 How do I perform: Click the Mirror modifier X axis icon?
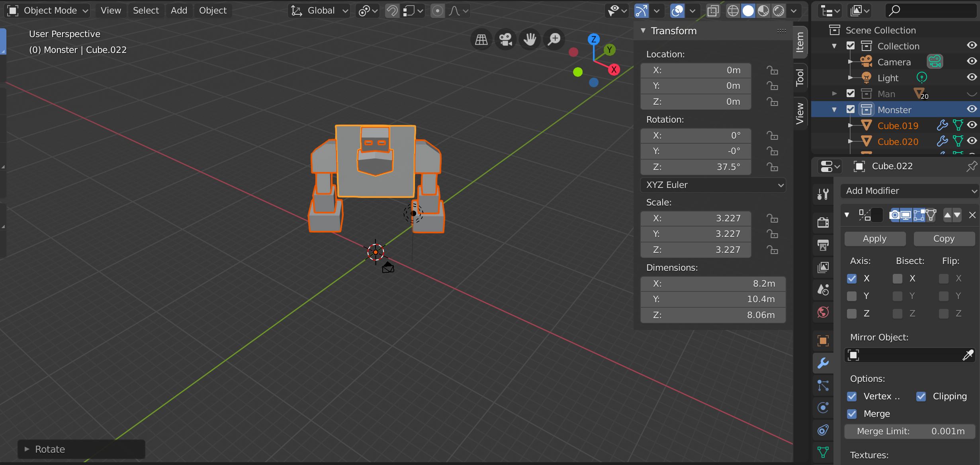pyautogui.click(x=853, y=278)
